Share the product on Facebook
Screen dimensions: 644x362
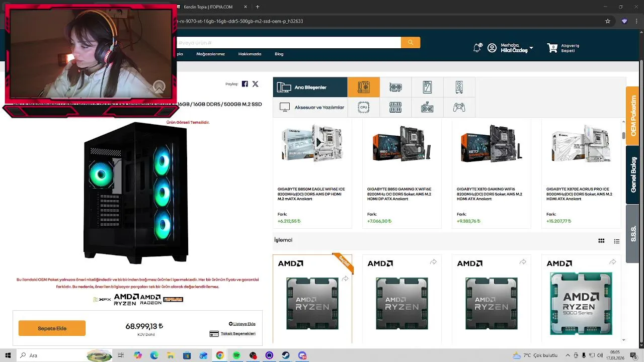tap(245, 84)
